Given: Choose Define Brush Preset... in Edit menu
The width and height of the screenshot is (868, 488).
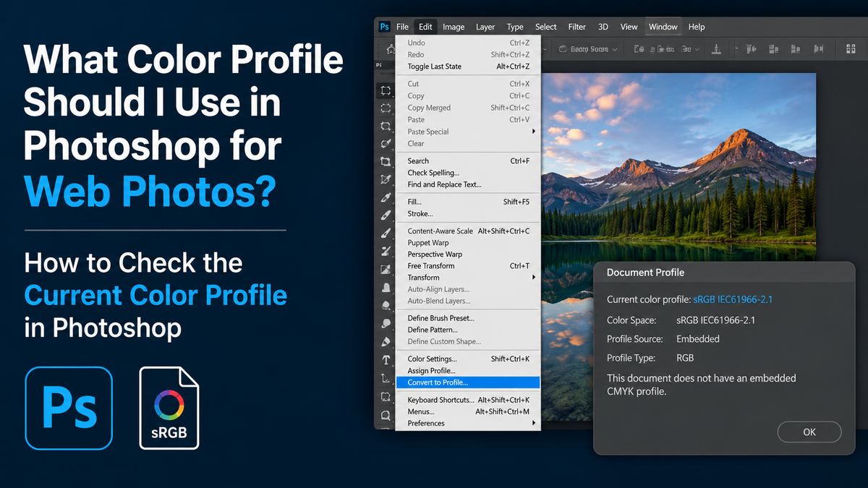Looking at the screenshot, I should tap(468, 318).
